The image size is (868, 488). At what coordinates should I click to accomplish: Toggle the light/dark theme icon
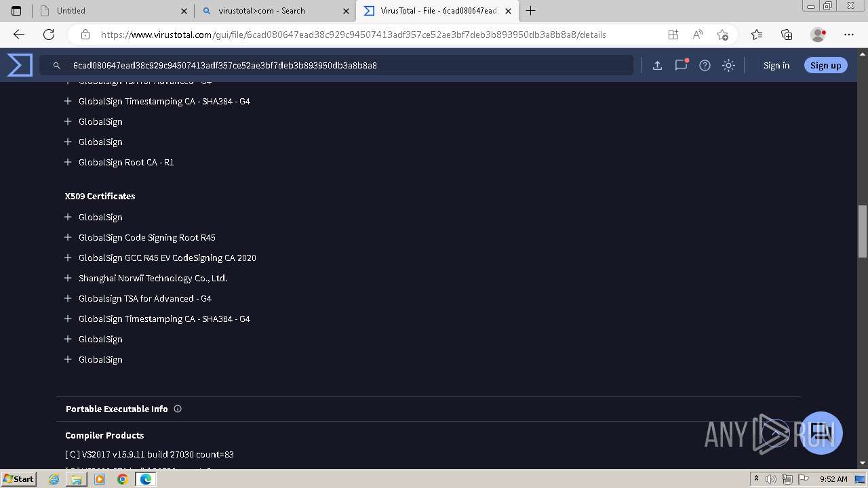(728, 65)
